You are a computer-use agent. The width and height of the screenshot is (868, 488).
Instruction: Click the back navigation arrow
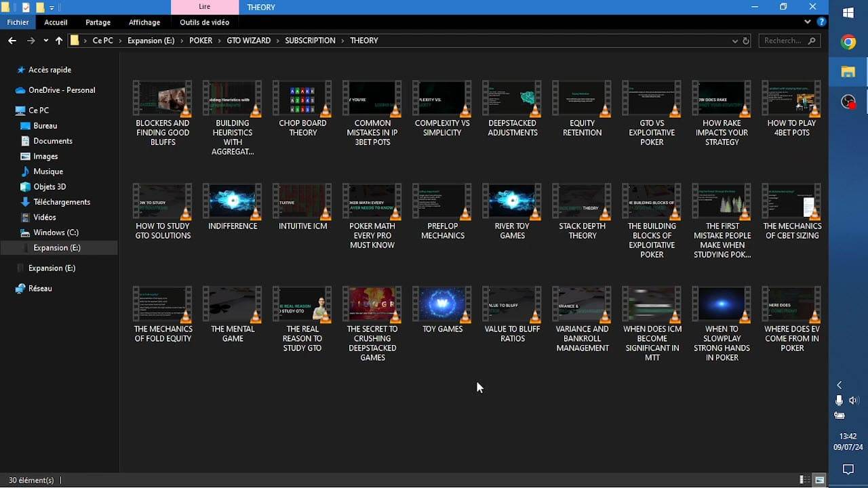point(12,41)
